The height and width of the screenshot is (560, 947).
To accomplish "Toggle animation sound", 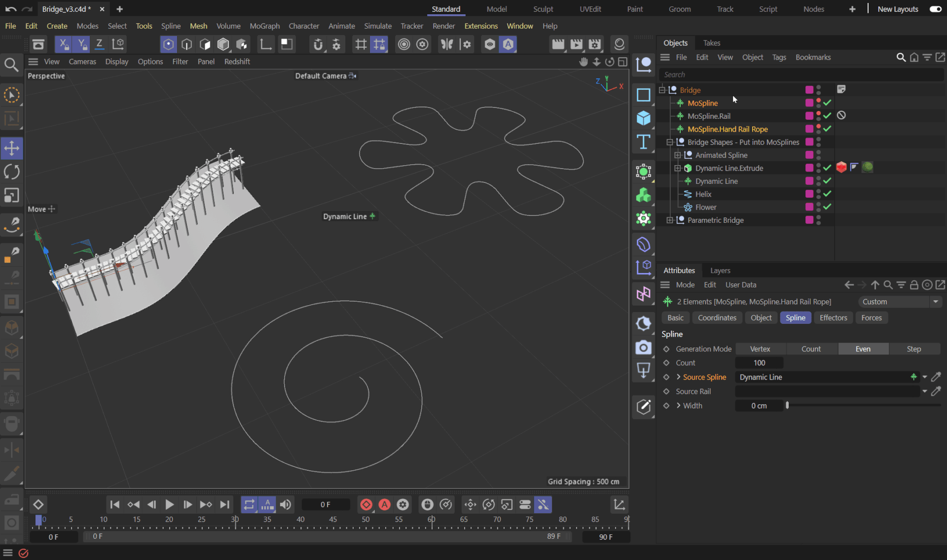I will [x=286, y=504].
